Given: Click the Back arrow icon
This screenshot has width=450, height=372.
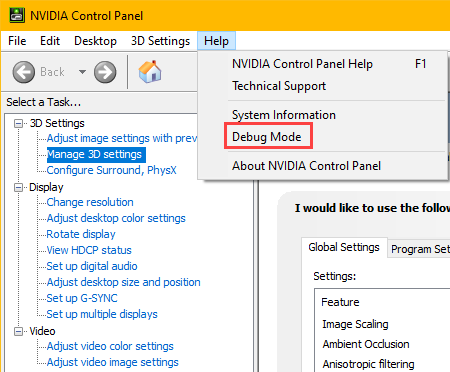Looking at the screenshot, I should (x=24, y=72).
